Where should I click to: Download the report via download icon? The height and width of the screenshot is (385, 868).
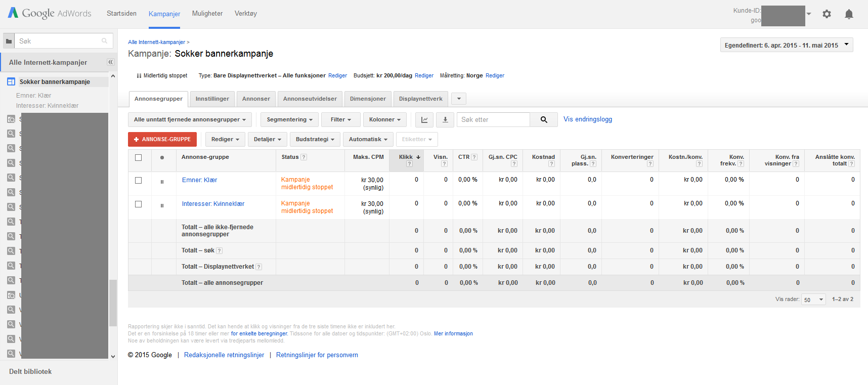click(x=445, y=119)
